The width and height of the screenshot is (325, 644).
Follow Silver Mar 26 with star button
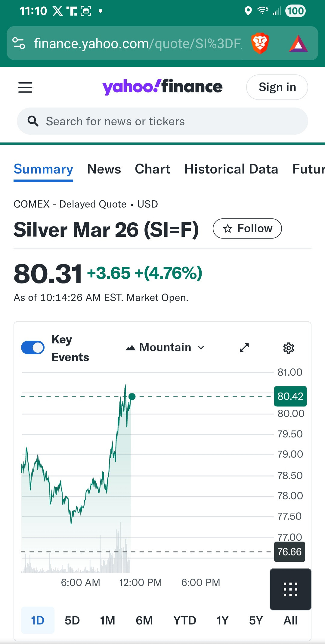[247, 228]
